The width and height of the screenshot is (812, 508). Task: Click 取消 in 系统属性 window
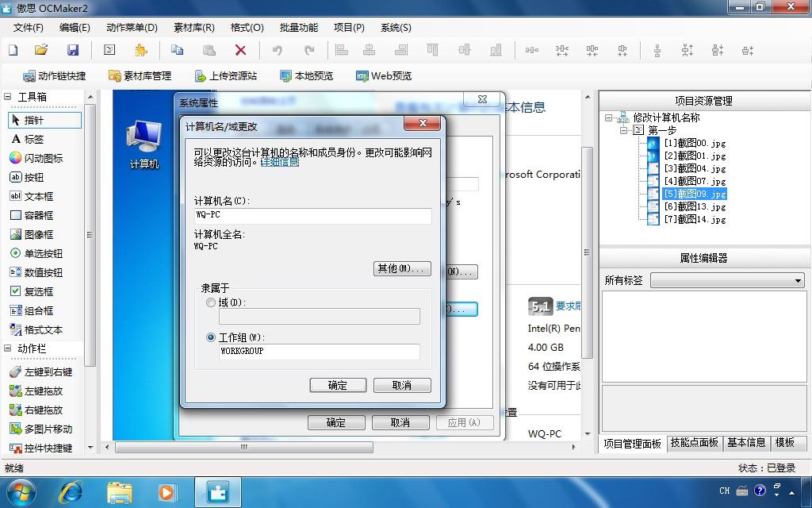[x=400, y=422]
